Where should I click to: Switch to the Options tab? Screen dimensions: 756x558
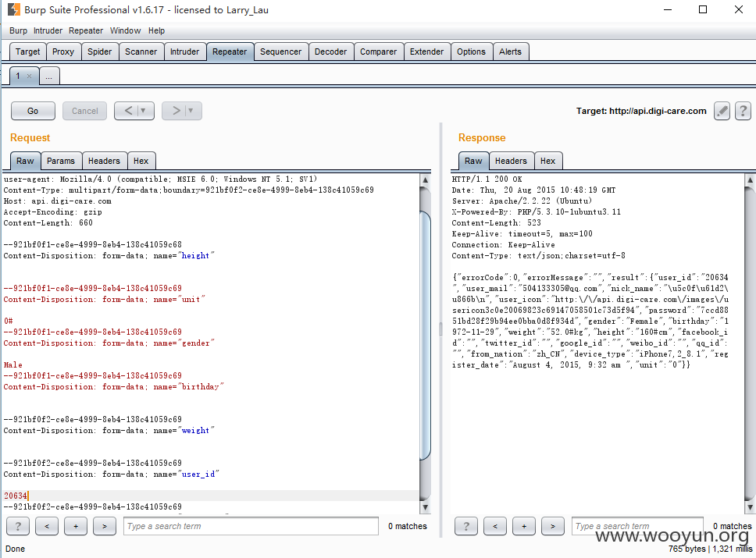click(x=471, y=52)
